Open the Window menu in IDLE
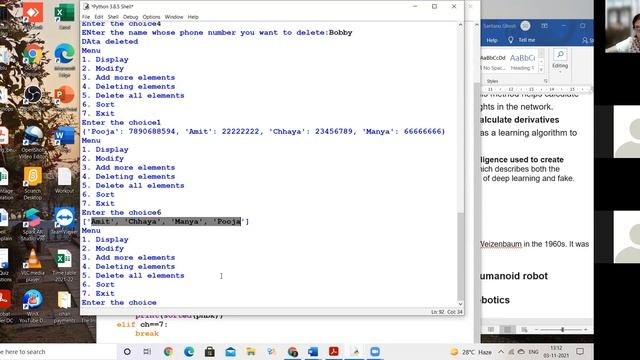 point(174,17)
